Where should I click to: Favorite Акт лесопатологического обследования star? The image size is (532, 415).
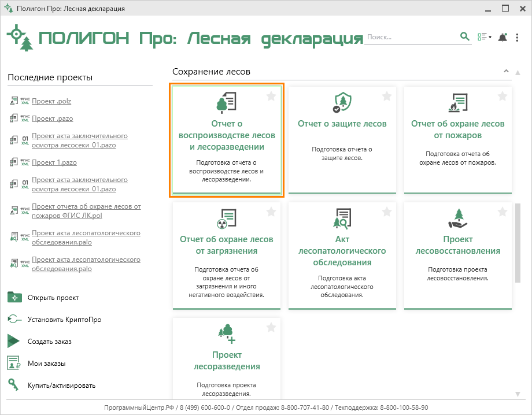pos(387,212)
